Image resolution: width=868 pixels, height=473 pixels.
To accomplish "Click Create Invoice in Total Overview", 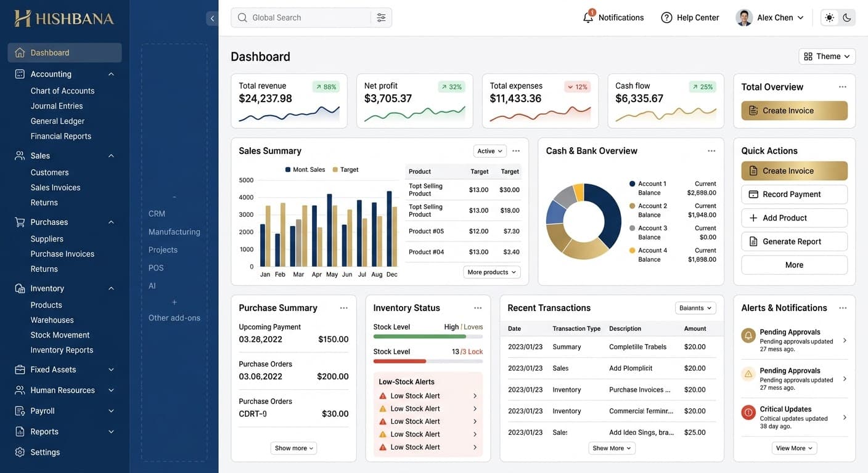I will coord(794,111).
